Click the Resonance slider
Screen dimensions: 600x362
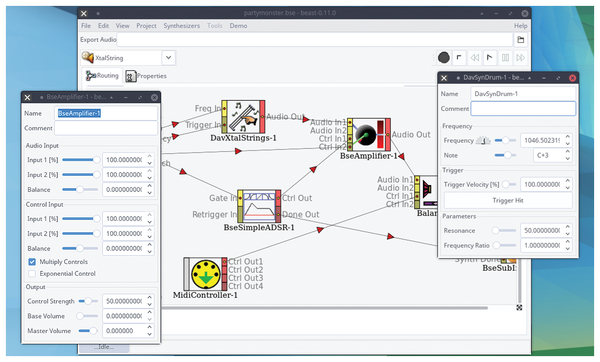[x=504, y=231]
